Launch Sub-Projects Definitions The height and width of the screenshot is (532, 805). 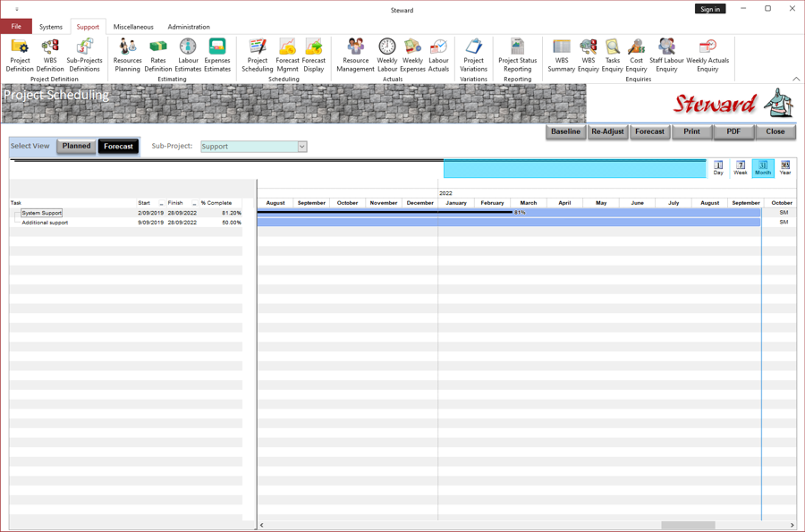pos(84,55)
